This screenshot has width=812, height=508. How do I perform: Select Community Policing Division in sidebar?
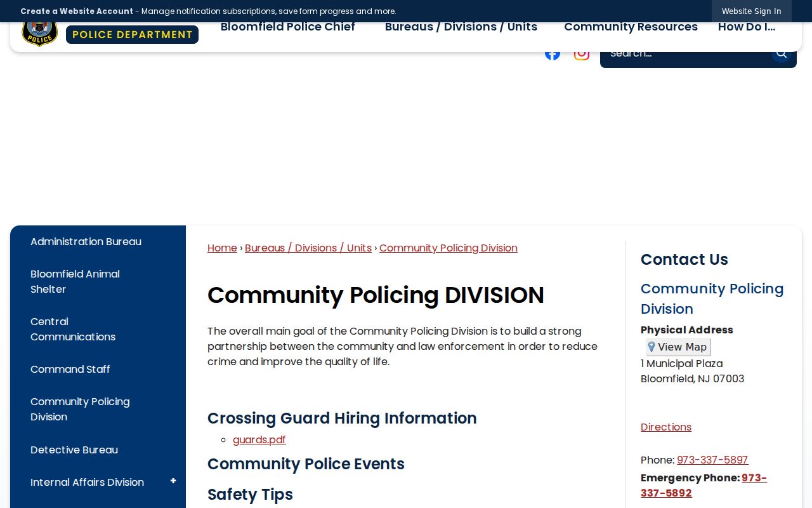[80, 409]
